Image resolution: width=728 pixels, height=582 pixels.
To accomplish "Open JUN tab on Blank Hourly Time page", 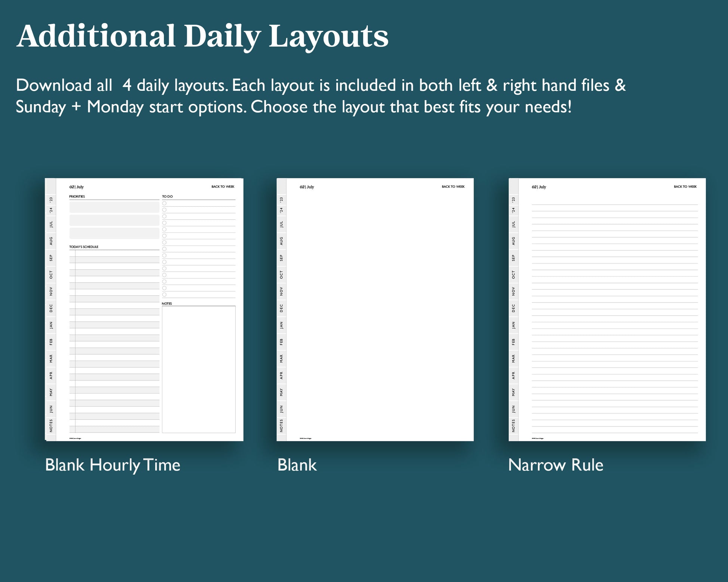I will click(51, 409).
